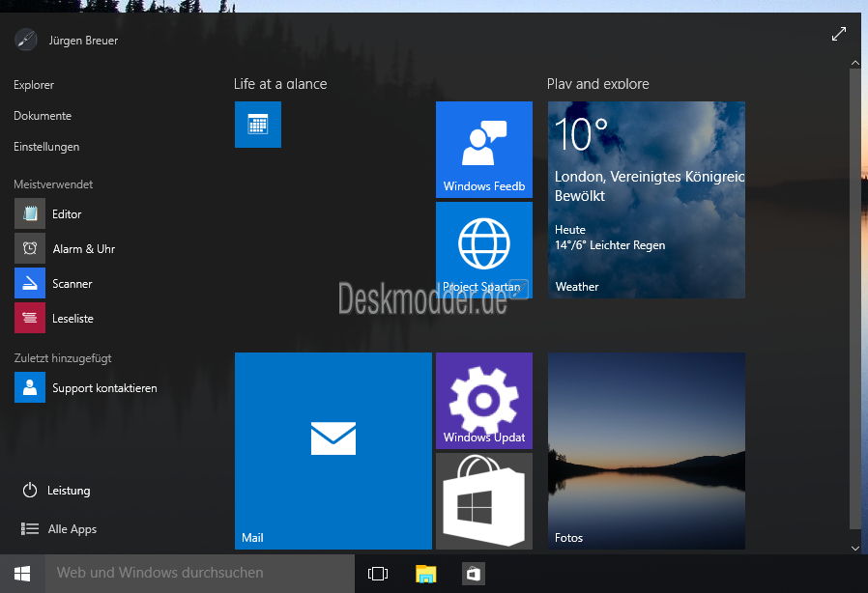The image size is (868, 593).
Task: Click the Windows Start button
Action: pyautogui.click(x=22, y=574)
